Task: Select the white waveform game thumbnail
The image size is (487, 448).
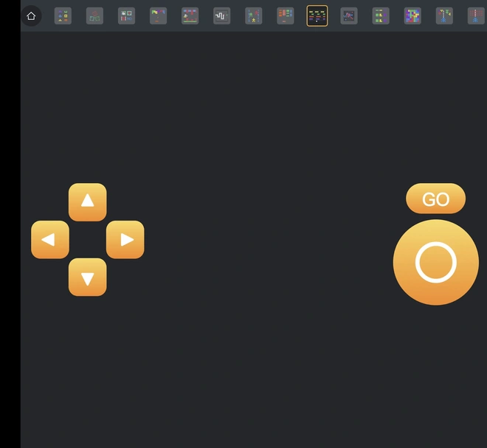Action: 221,15
